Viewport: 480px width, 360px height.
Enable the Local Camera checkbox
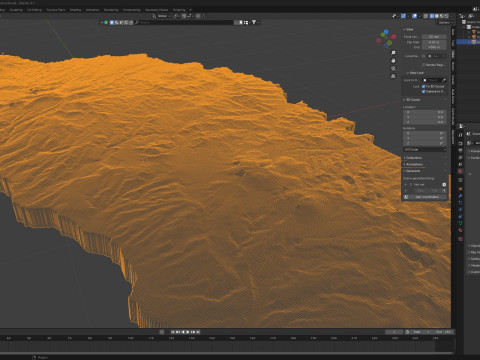[x=424, y=56]
